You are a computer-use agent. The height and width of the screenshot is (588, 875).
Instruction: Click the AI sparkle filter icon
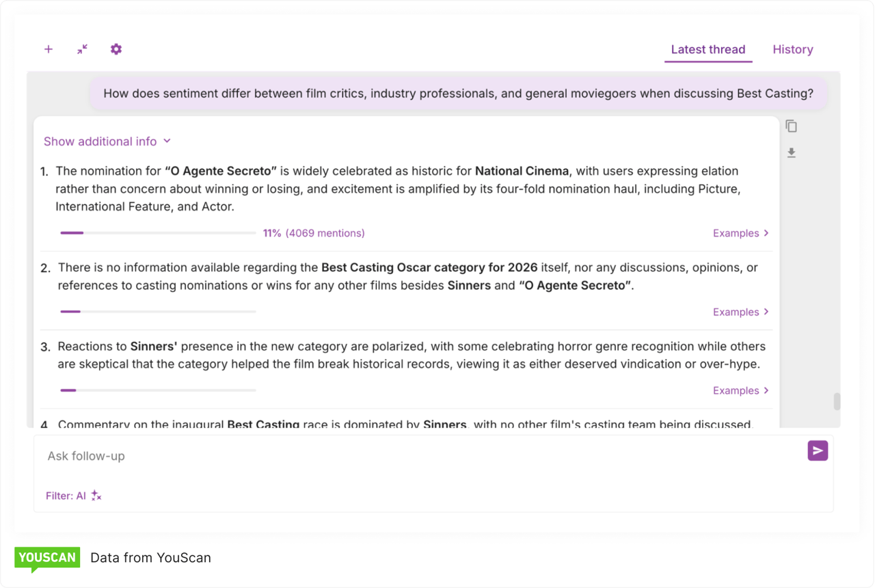tap(96, 496)
